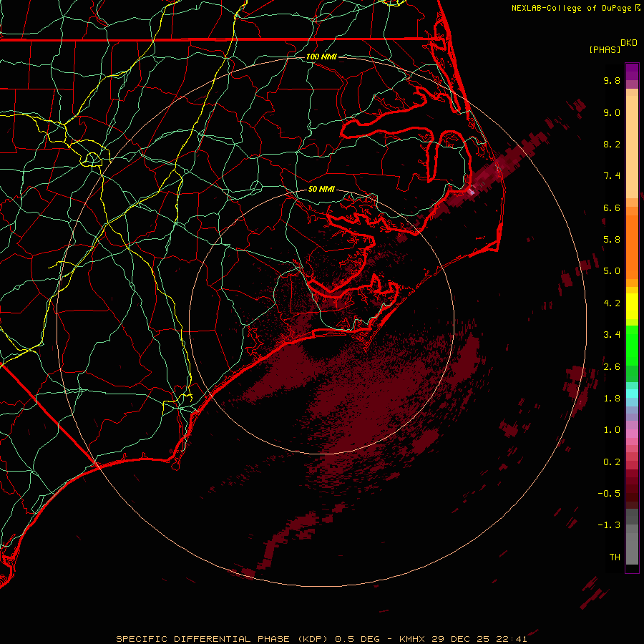Click the 1.8 scale value

coord(612,399)
